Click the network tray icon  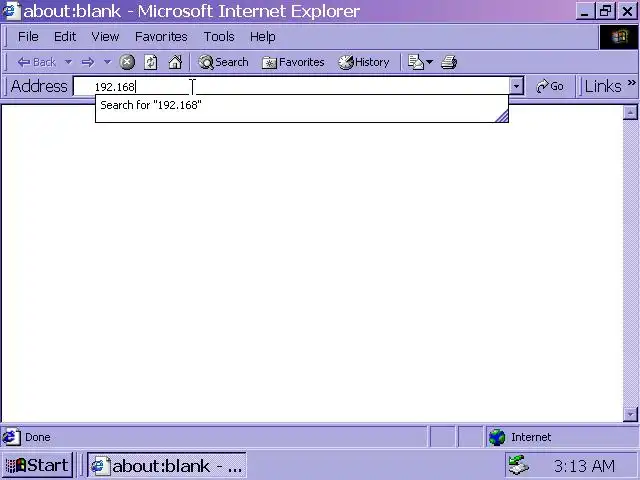(x=518, y=465)
